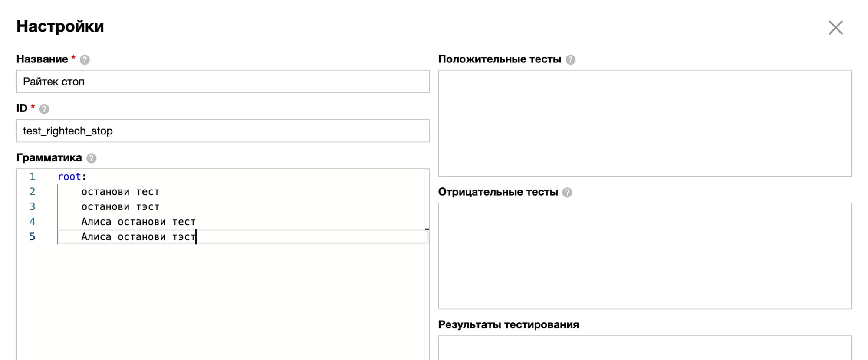Place cursor on the root: line
Screen dimensions: 868x360
click(72, 177)
